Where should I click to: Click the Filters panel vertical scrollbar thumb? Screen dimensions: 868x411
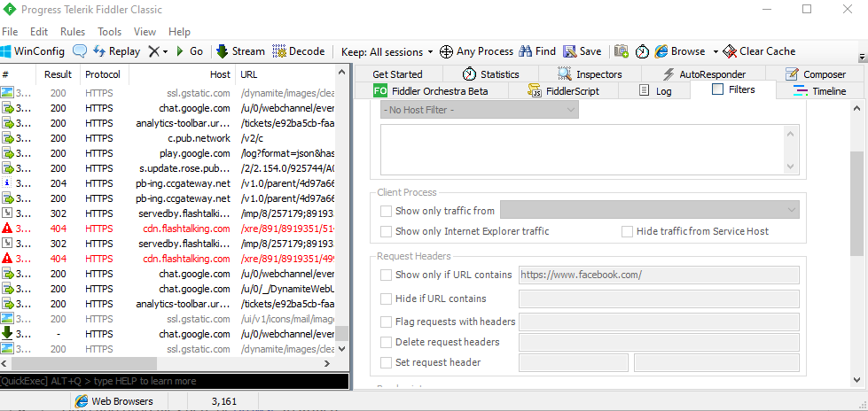pyautogui.click(x=856, y=205)
